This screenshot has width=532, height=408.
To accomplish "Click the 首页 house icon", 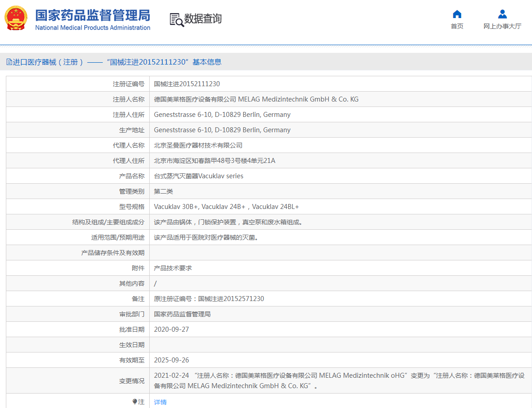I will [x=457, y=14].
